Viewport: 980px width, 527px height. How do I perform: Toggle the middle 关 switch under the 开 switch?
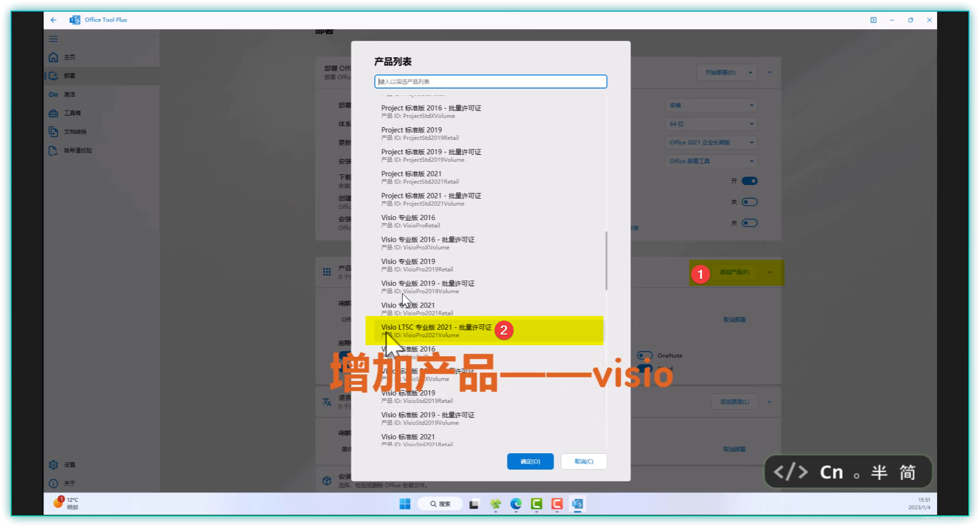750,202
